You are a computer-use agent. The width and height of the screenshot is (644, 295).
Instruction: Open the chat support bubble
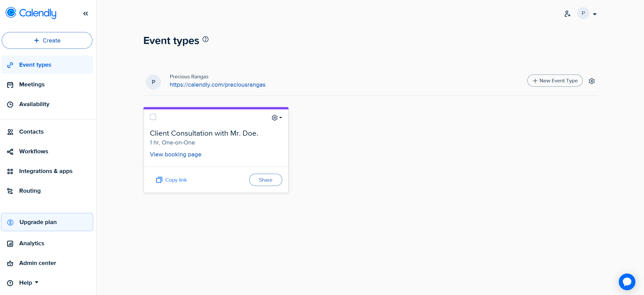click(x=627, y=282)
